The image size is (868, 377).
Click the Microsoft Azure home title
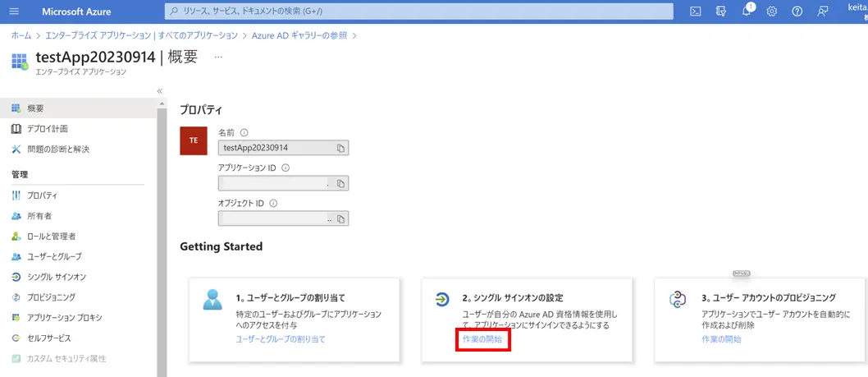pos(76,11)
